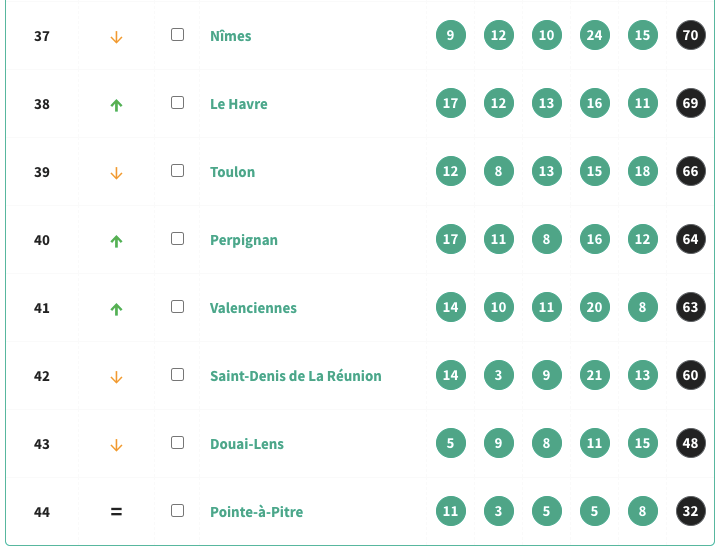Viewport: 719px width, 551px height.
Task: Enable the Pointe-à-Pitre checkbox
Action: click(x=178, y=511)
